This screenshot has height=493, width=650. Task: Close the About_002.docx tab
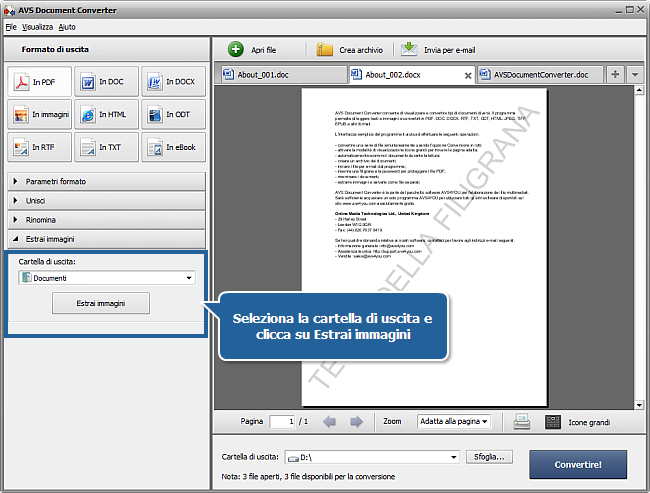click(468, 75)
